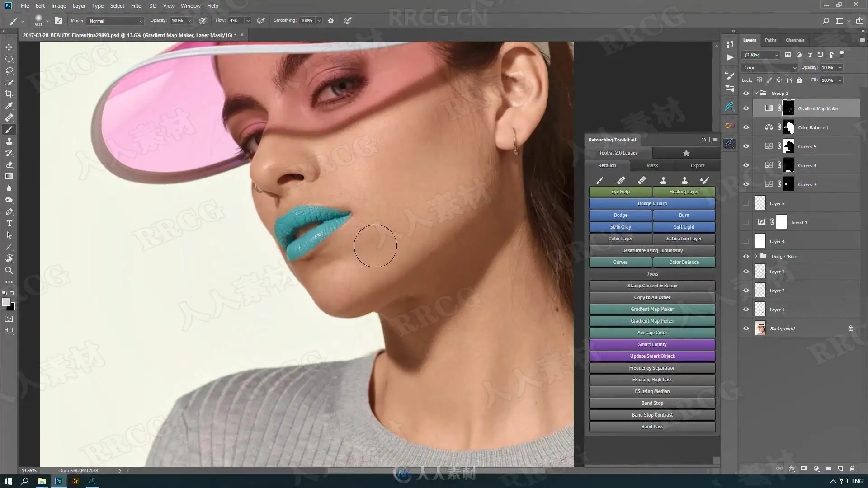Show the hidden Layer 5
The height and width of the screenshot is (488, 868).
(x=746, y=203)
